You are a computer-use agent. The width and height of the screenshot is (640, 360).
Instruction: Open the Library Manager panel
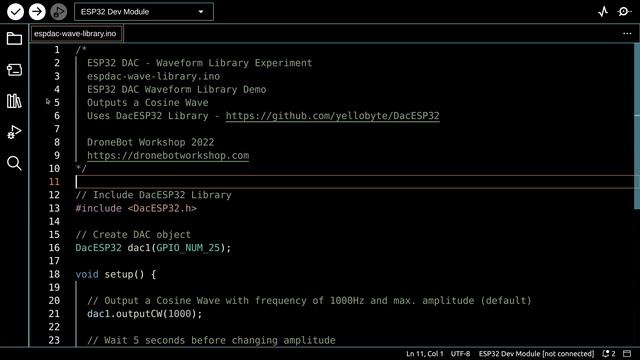click(14, 101)
